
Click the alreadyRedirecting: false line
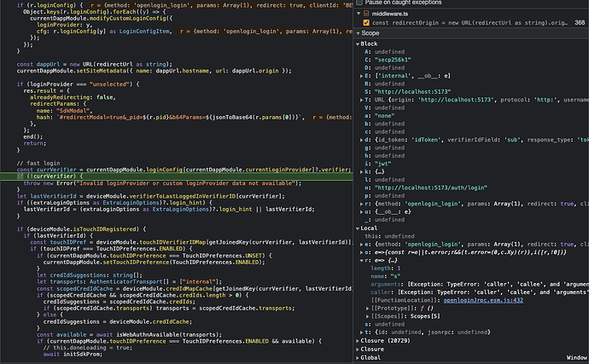coord(73,97)
